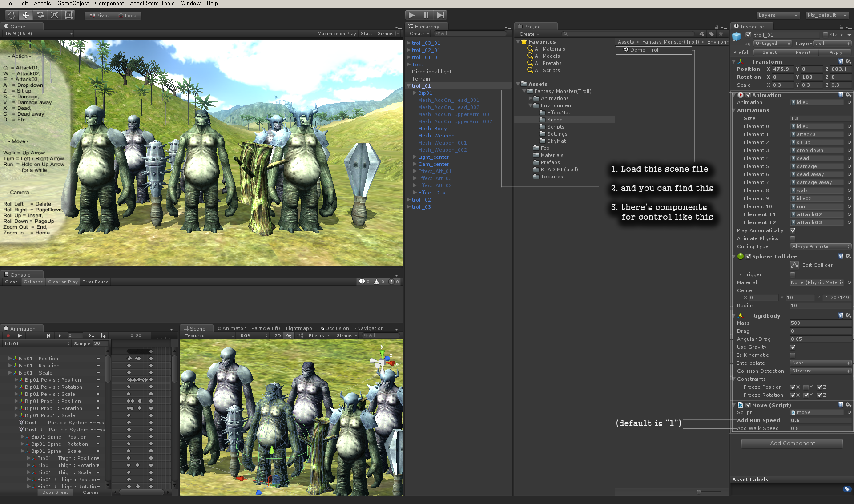Open the asset label tag icon
This screenshot has width=854, height=504.
tap(847, 489)
